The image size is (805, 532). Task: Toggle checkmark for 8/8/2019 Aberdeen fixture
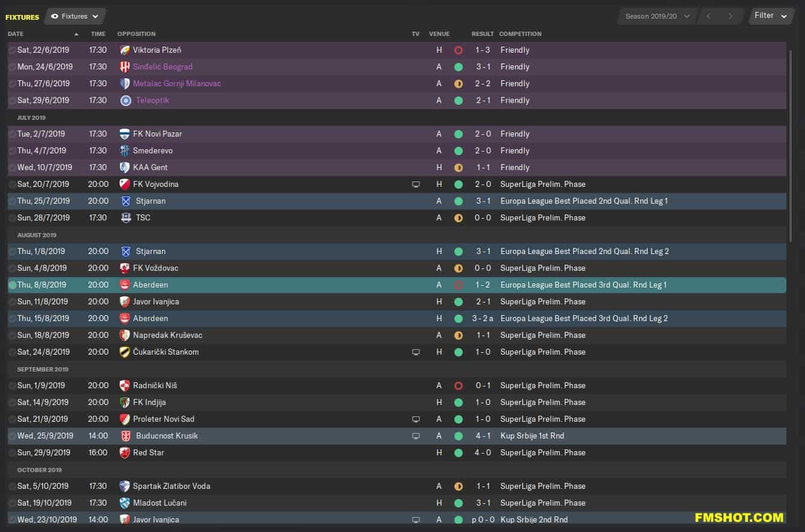(12, 285)
